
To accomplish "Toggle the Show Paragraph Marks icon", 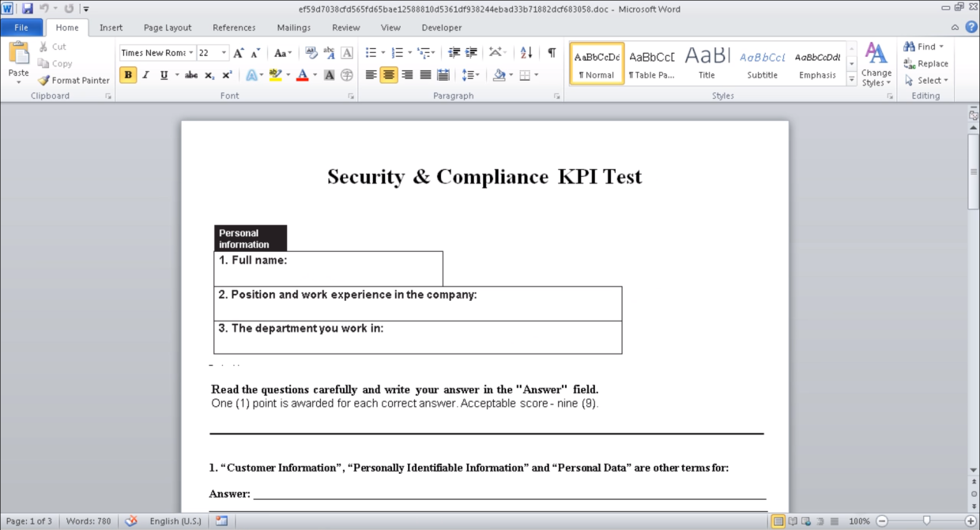I will click(x=552, y=52).
